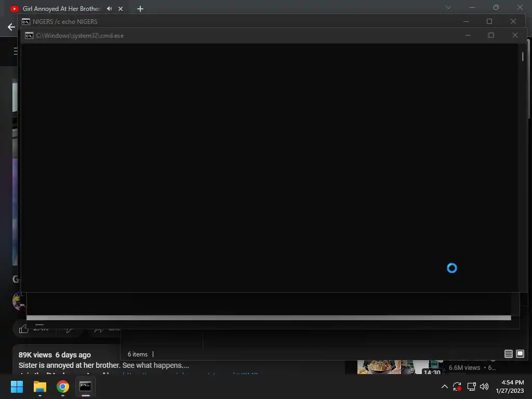Open cmd.exe window's system menu icon

(29, 36)
